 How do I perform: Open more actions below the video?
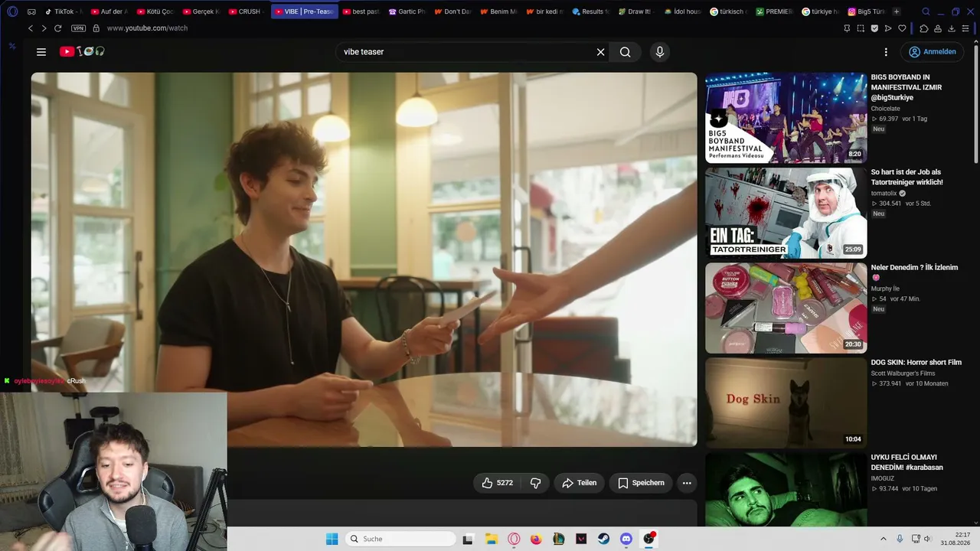(687, 483)
